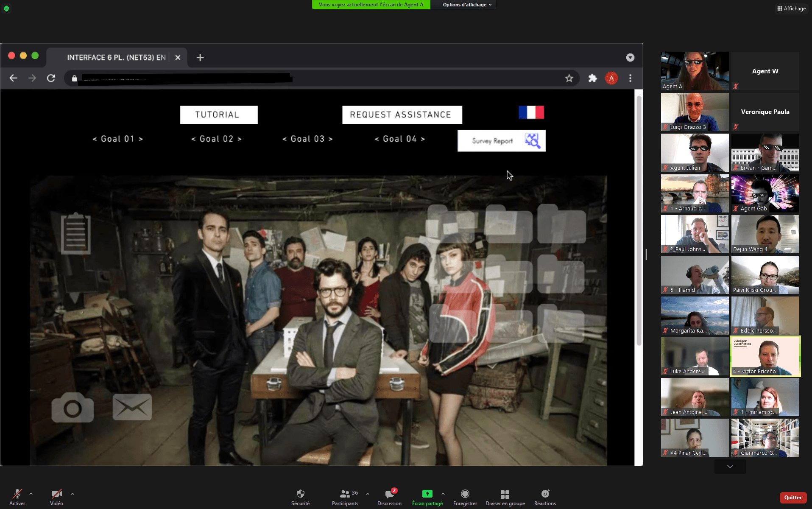Select the INTERFACE 6 PL. browser tab

[x=116, y=57]
